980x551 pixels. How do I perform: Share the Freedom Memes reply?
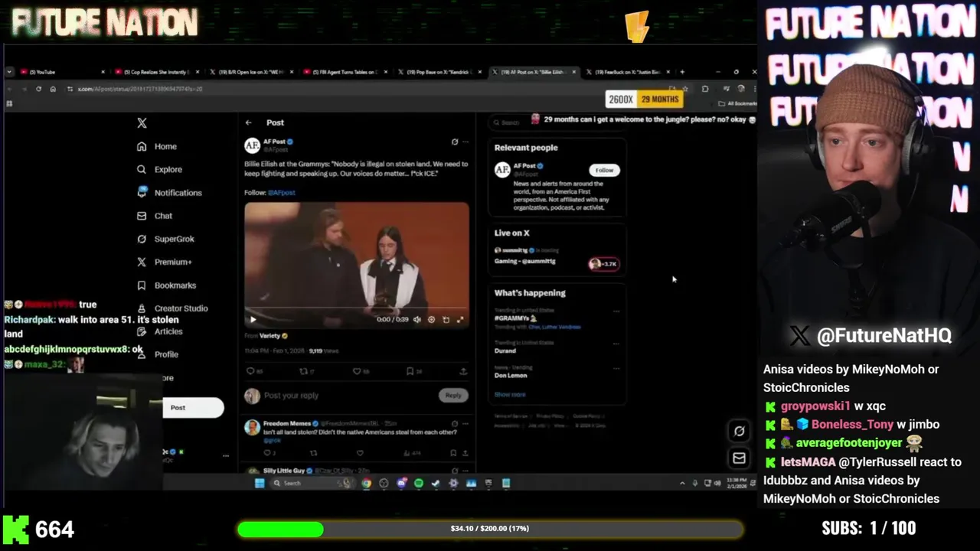click(464, 453)
